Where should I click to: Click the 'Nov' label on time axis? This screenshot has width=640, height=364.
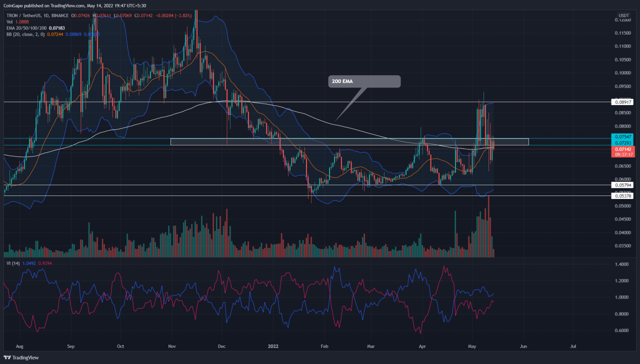tap(172, 345)
